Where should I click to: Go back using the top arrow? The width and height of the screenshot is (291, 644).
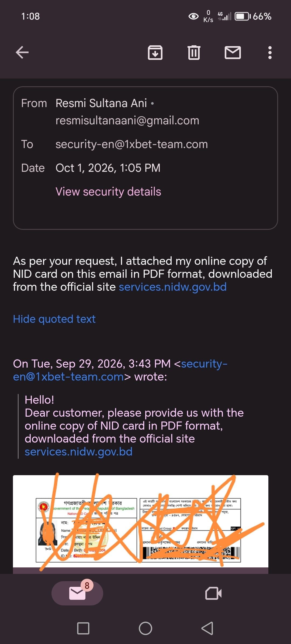pos(22,52)
